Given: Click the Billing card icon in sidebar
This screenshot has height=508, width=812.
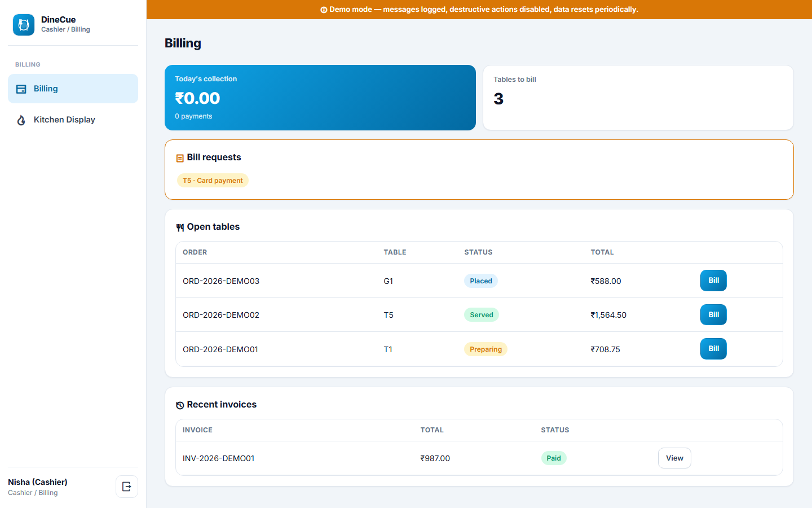Looking at the screenshot, I should [21, 89].
